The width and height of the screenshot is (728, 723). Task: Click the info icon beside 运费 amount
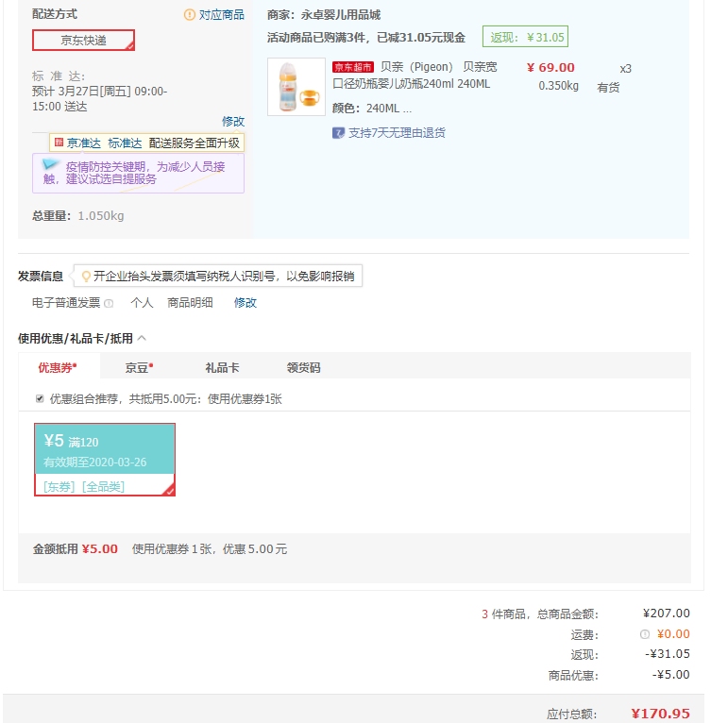[645, 634]
